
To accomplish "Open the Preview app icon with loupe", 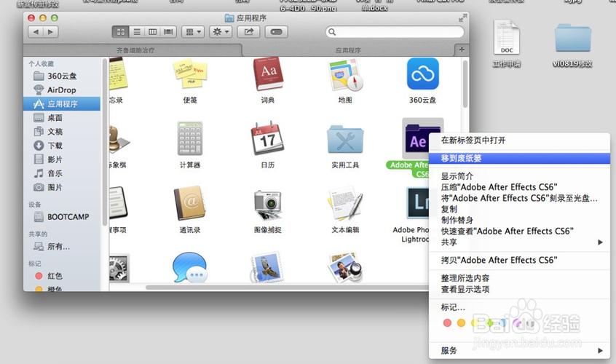I will coord(345,268).
